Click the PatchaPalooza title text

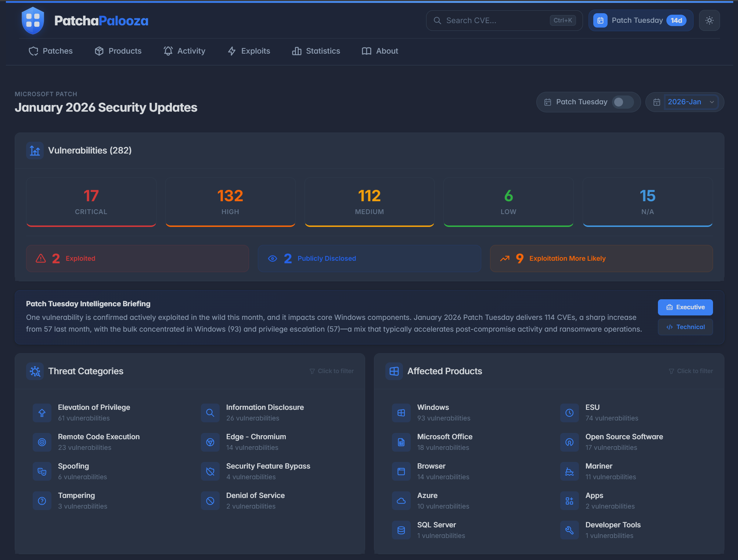pos(101,21)
